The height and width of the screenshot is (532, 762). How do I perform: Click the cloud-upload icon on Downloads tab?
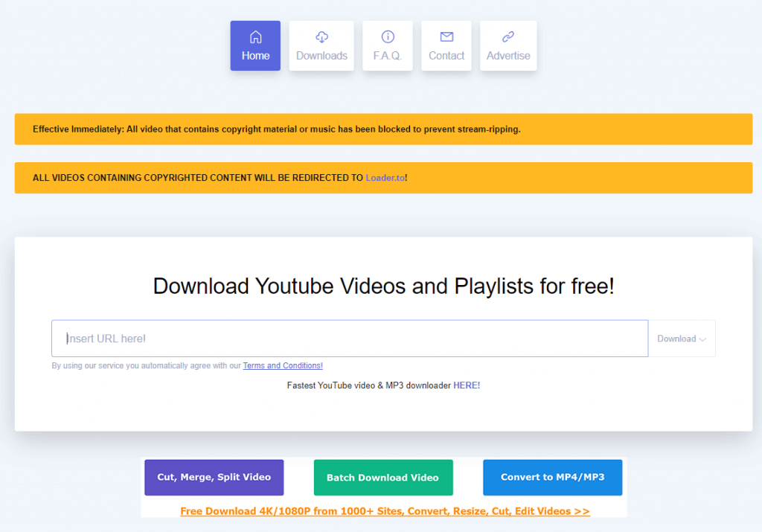tap(321, 36)
